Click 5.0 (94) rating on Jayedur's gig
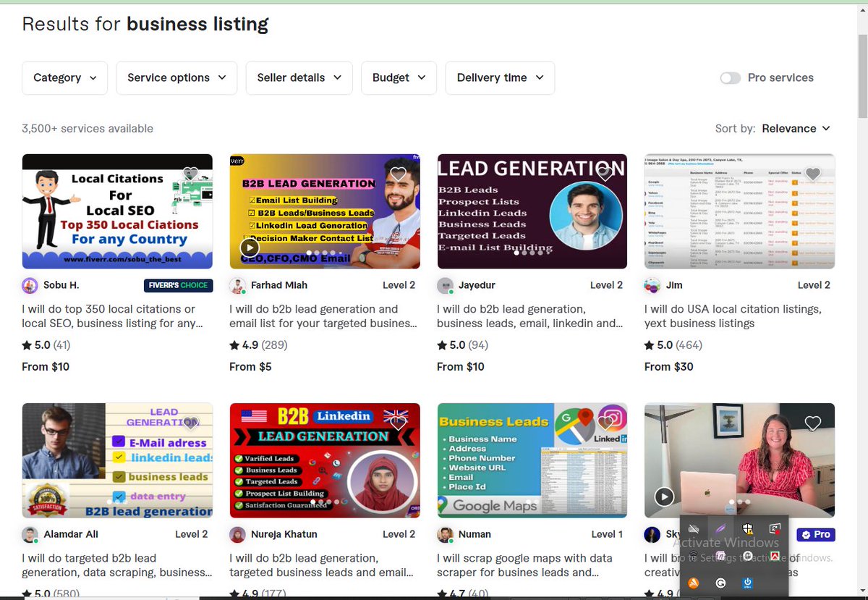The width and height of the screenshot is (868, 600). point(463,345)
